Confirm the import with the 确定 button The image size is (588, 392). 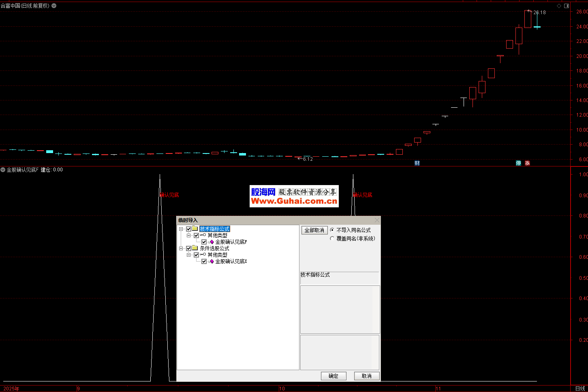pos(334,376)
